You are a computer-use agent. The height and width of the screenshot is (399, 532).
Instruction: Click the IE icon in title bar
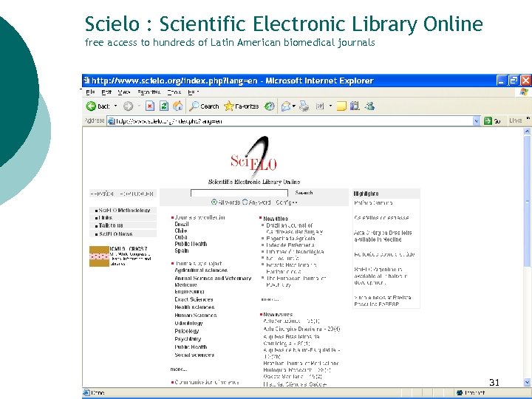pyautogui.click(x=87, y=81)
